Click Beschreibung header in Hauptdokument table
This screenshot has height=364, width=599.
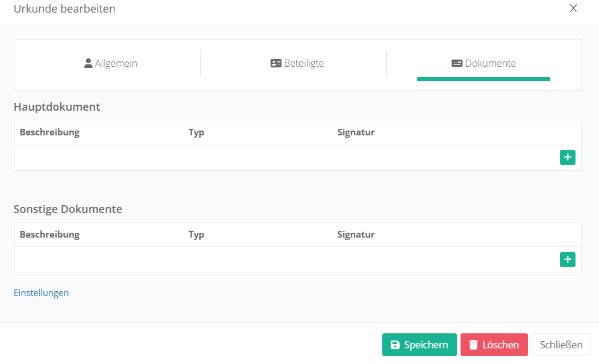(49, 132)
